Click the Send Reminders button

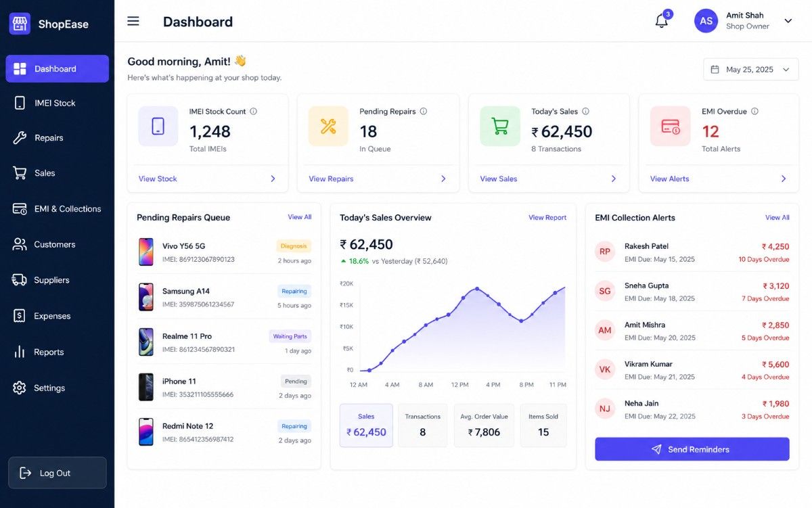click(x=692, y=449)
